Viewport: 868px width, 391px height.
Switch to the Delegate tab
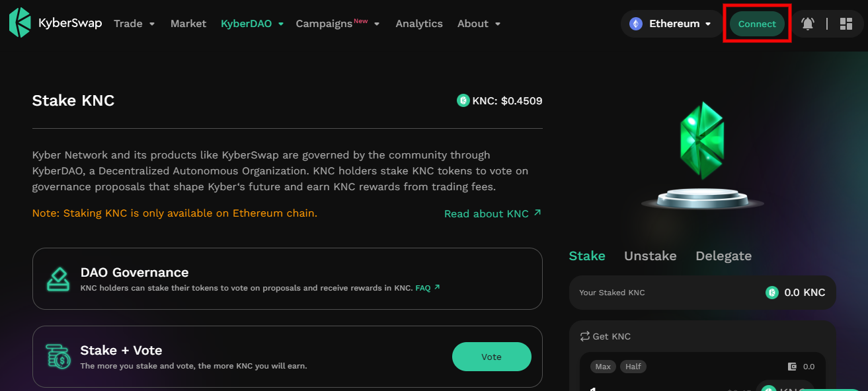(x=723, y=256)
